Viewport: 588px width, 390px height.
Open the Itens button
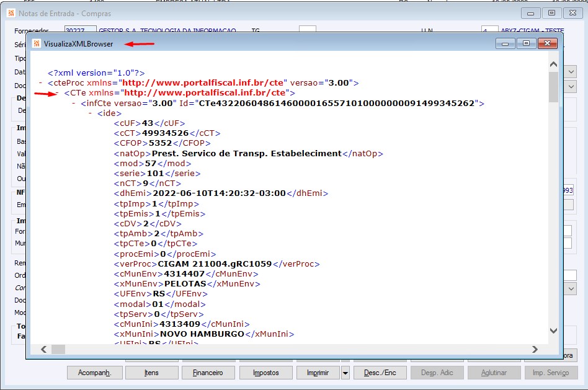pos(151,373)
